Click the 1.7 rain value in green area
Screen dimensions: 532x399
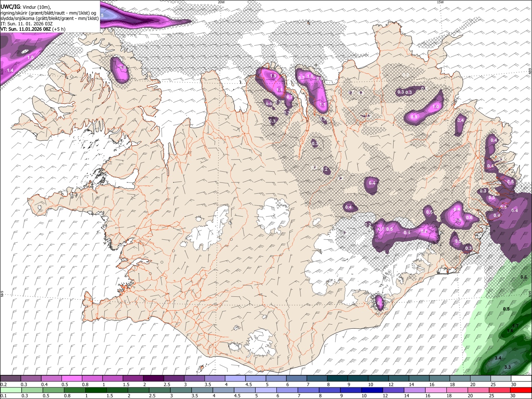tap(515, 326)
